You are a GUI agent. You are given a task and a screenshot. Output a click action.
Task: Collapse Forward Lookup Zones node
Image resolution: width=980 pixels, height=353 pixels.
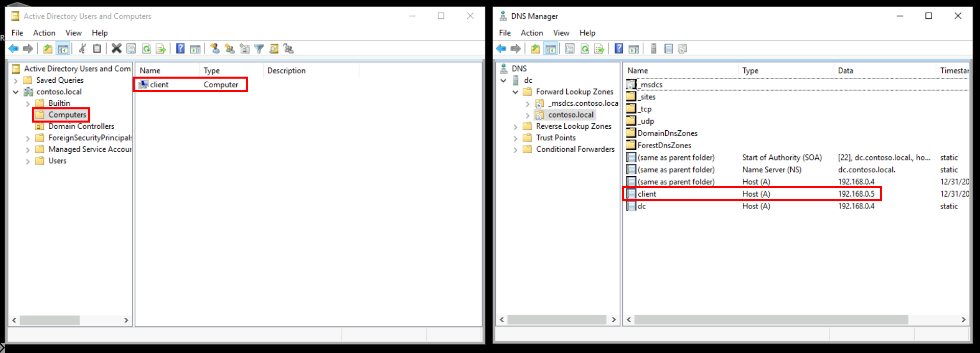(516, 92)
